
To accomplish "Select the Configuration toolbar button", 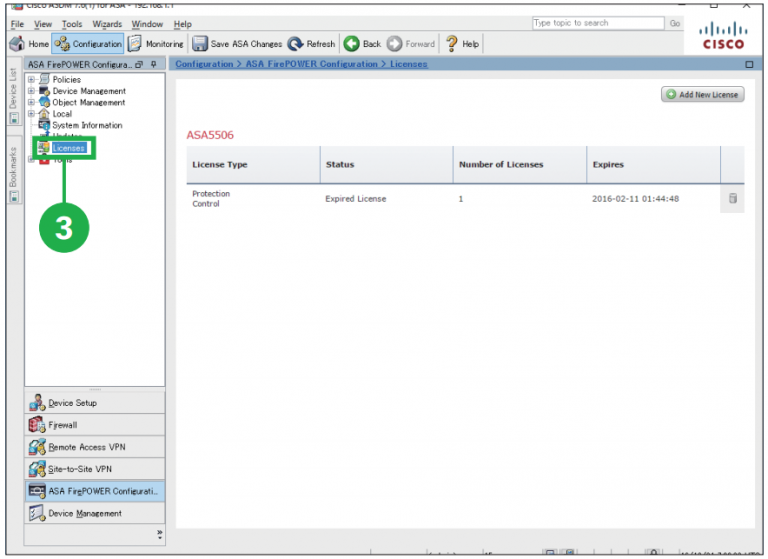I will [x=88, y=44].
